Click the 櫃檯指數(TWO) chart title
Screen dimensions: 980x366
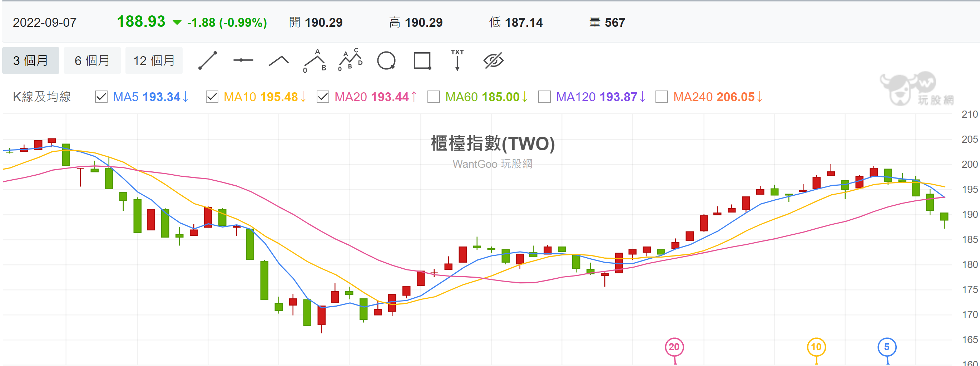click(x=493, y=143)
